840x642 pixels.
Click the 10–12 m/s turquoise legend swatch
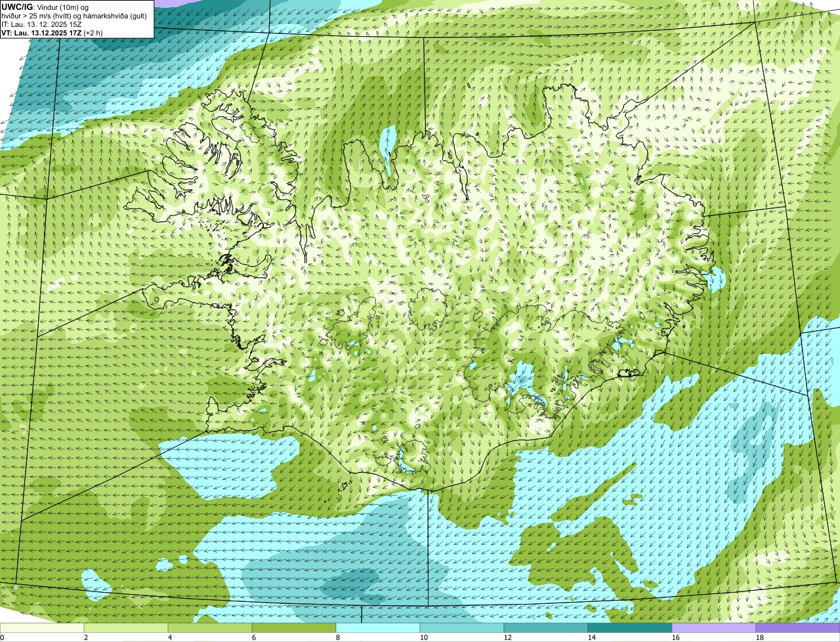click(462, 628)
